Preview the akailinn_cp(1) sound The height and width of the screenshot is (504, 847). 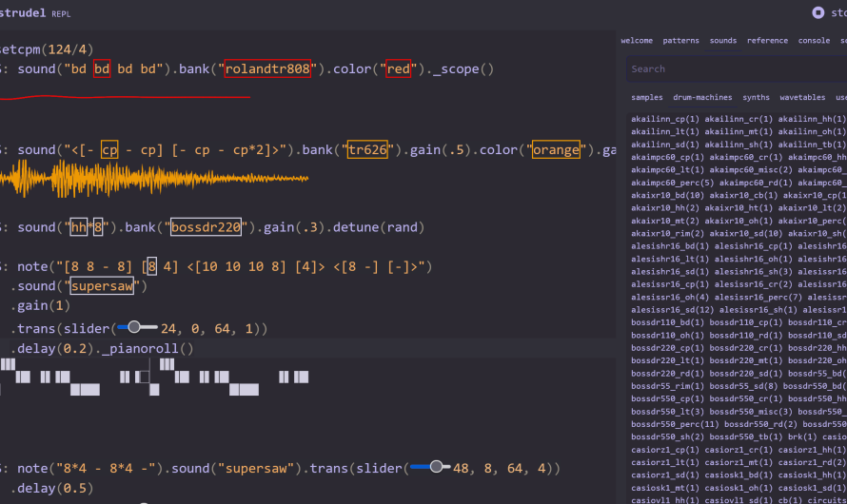pyautogui.click(x=664, y=119)
